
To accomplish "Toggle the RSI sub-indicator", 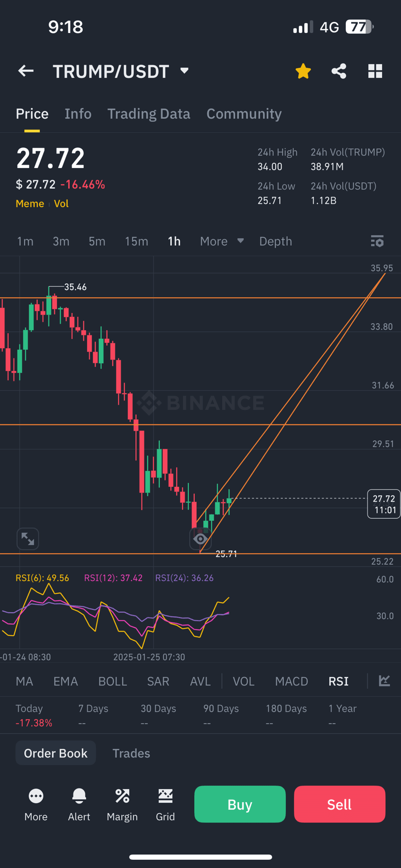I will 339,681.
